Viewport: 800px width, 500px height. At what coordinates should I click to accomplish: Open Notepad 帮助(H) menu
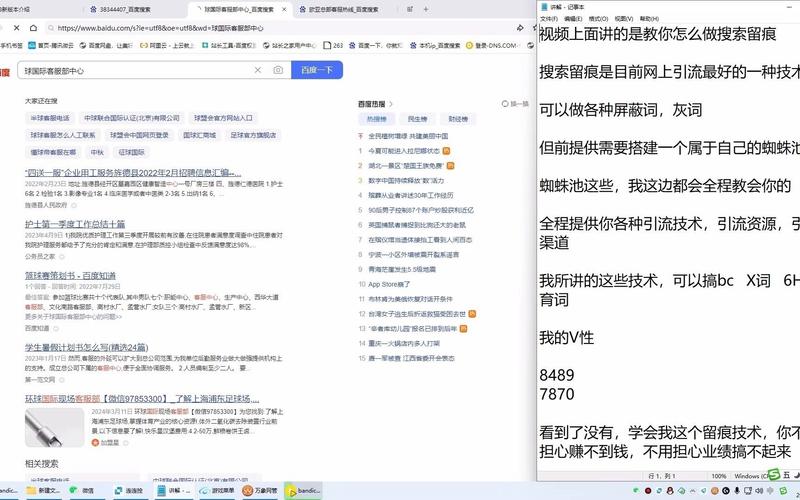click(649, 18)
